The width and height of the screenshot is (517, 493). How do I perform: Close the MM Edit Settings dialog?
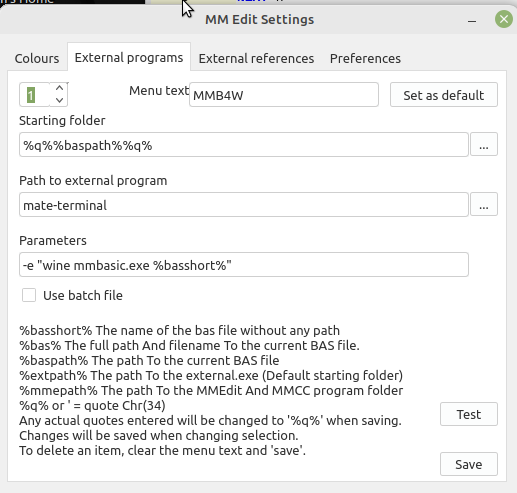pyautogui.click(x=504, y=19)
